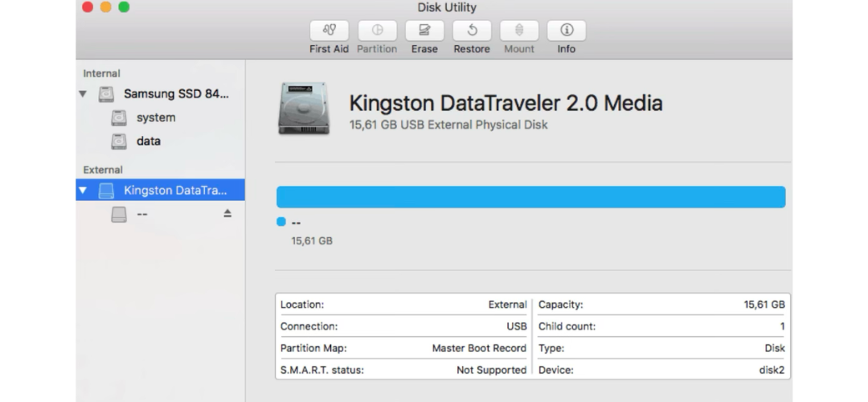Select the data volume

pos(148,142)
